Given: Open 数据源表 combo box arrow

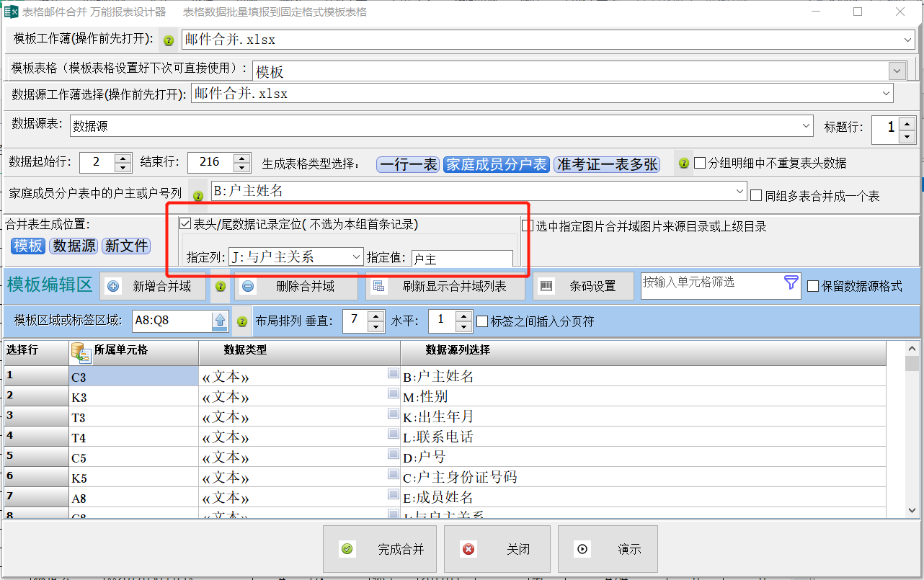Looking at the screenshot, I should point(807,126).
